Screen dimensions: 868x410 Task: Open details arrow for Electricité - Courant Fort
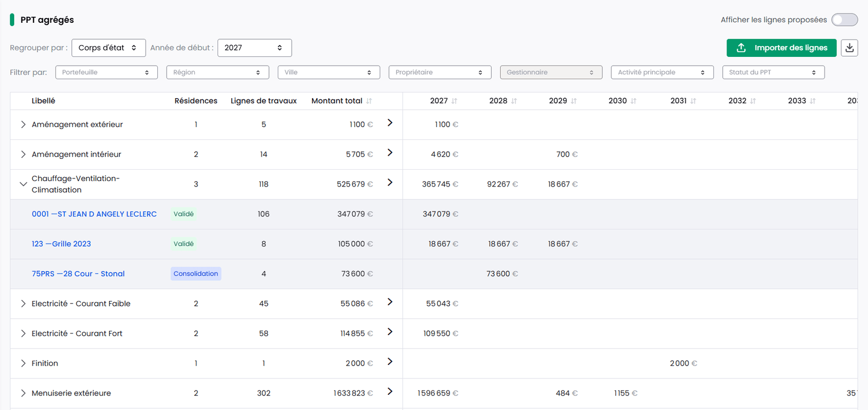390,331
